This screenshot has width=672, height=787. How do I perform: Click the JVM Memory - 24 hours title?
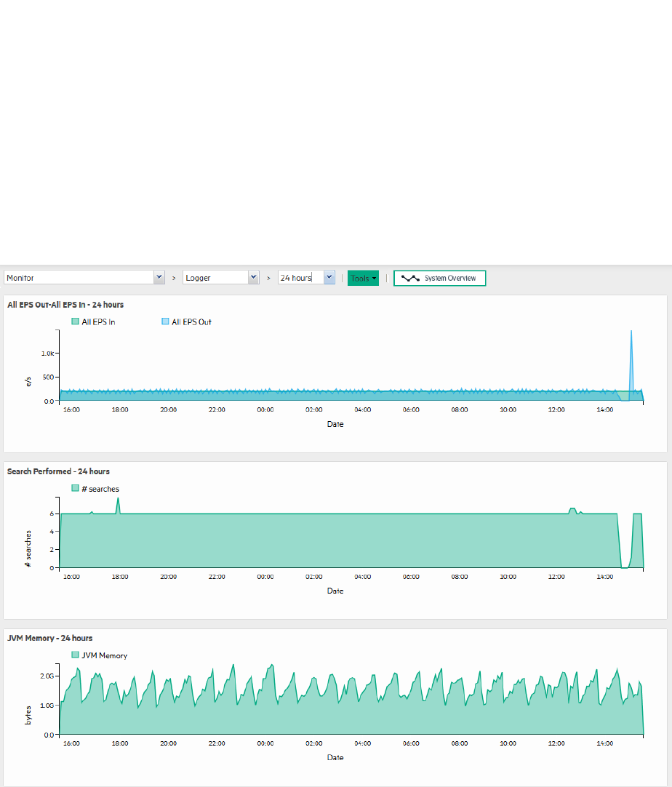tap(49, 638)
